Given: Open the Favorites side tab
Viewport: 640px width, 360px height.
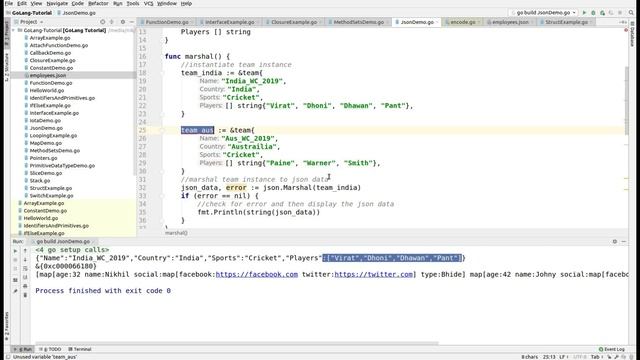Looking at the screenshot, I should 7,326.
